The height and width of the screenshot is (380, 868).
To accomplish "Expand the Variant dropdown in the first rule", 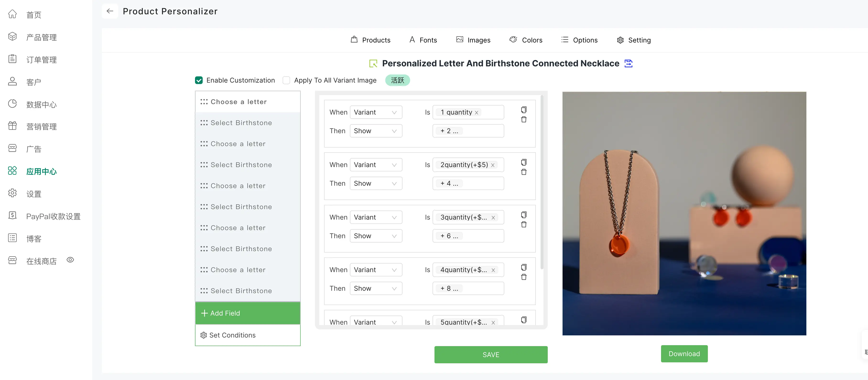I will coord(376,112).
